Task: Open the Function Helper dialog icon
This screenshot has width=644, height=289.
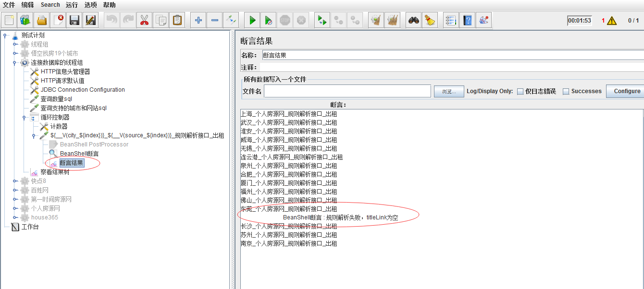Action: 484,20
